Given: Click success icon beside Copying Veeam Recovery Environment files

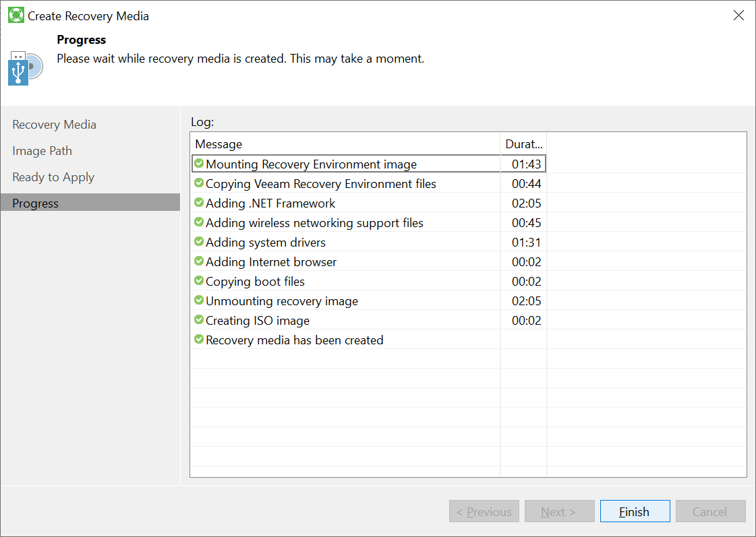Looking at the screenshot, I should pos(199,183).
